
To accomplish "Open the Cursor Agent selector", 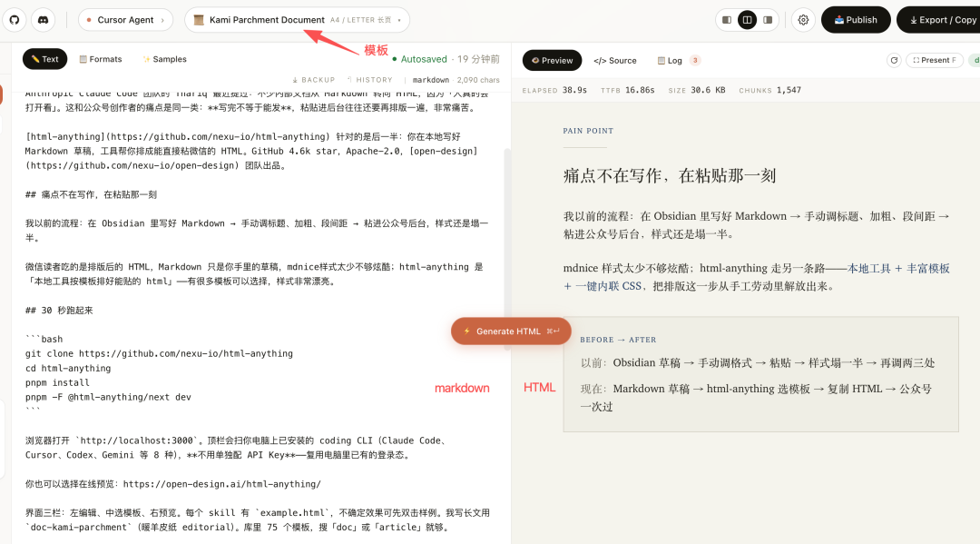I will pos(125,20).
